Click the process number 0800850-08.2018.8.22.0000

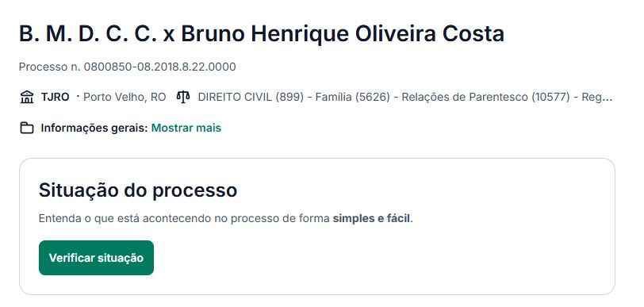[x=159, y=67]
